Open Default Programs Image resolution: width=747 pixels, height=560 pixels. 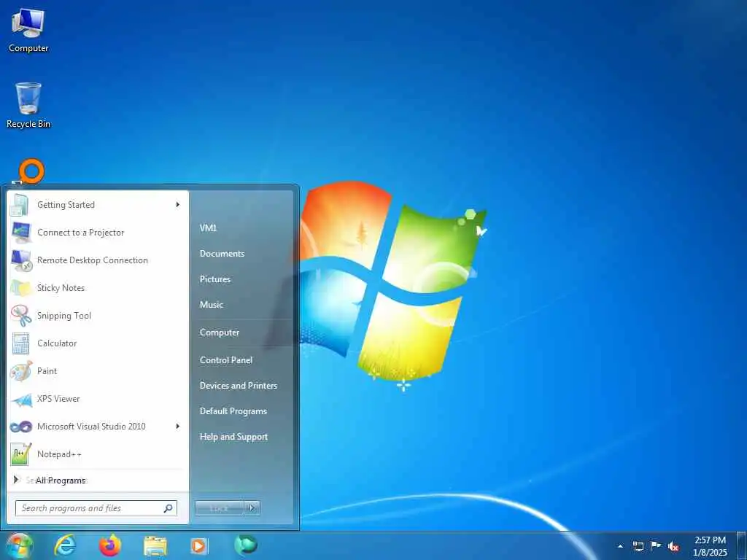pos(233,411)
